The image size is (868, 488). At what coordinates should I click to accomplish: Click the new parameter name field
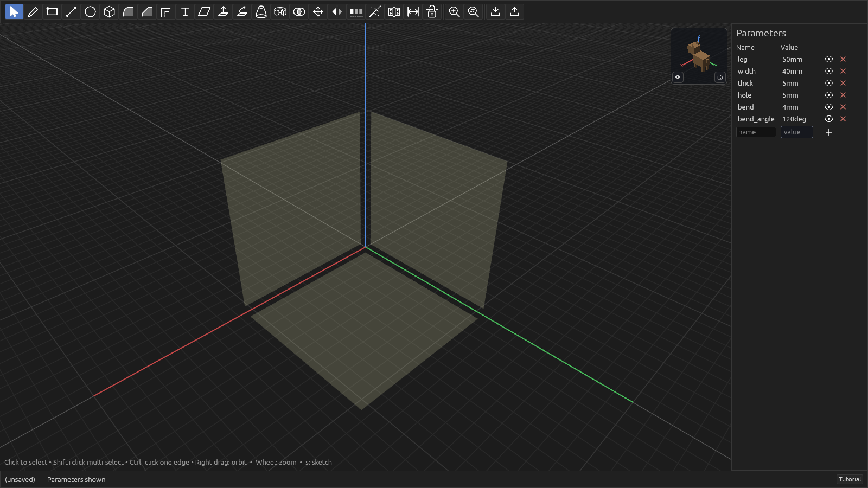point(756,132)
